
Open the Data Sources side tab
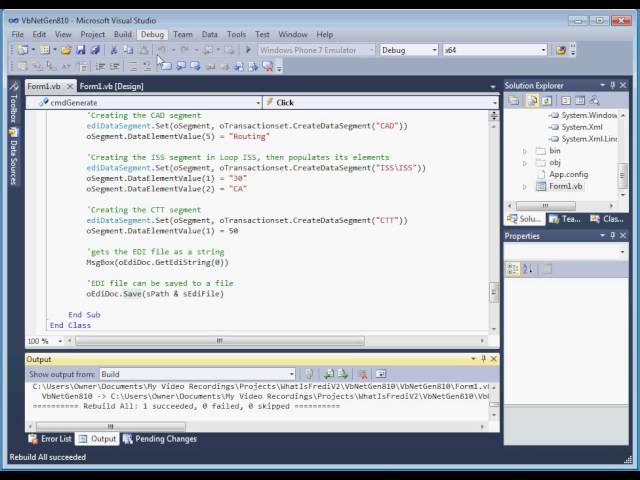point(14,157)
